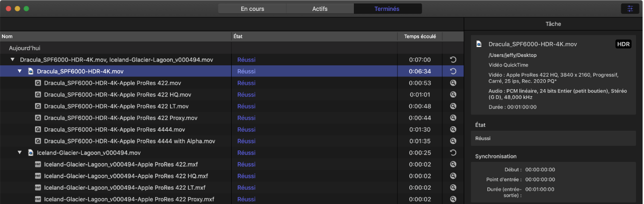The height and width of the screenshot is (204, 644).
Task: Click the HDR badge in Tâche panel
Action: click(x=623, y=45)
